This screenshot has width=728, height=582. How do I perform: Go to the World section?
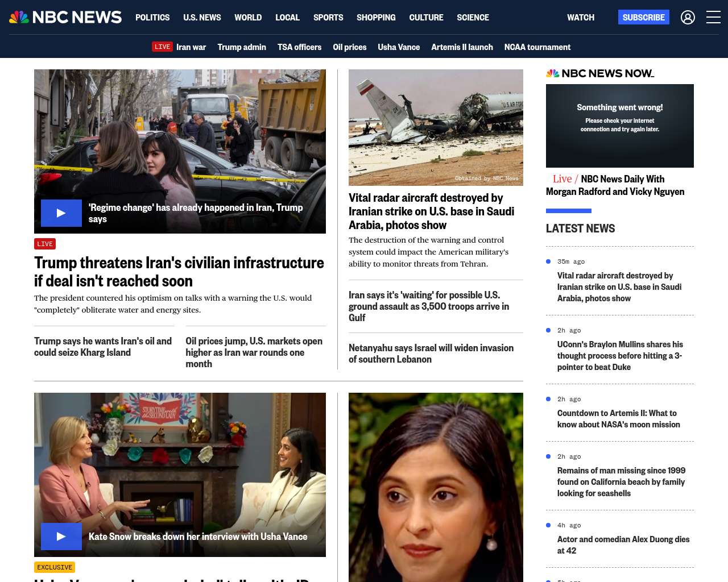tap(248, 18)
